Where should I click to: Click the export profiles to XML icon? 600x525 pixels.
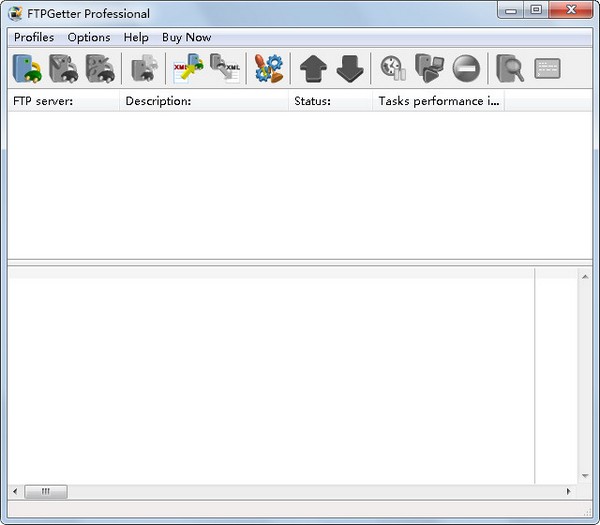[x=225, y=68]
